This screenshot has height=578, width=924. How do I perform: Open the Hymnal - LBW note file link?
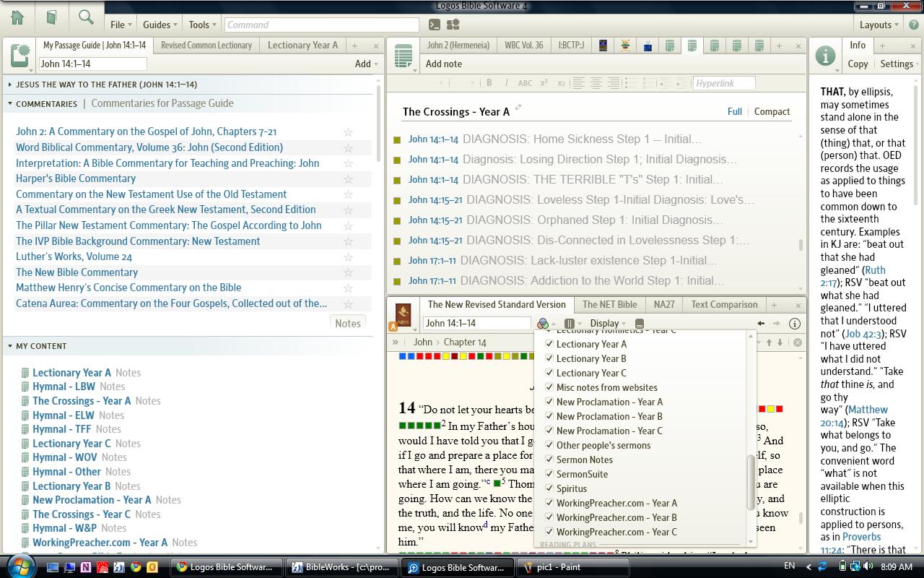(x=64, y=387)
